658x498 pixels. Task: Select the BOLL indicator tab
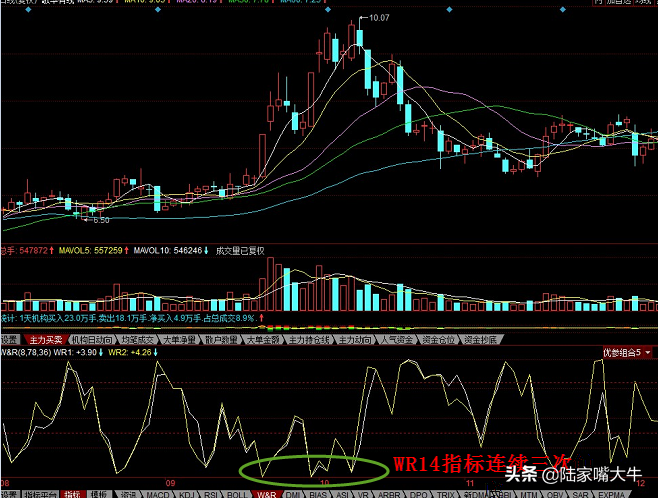point(237,495)
